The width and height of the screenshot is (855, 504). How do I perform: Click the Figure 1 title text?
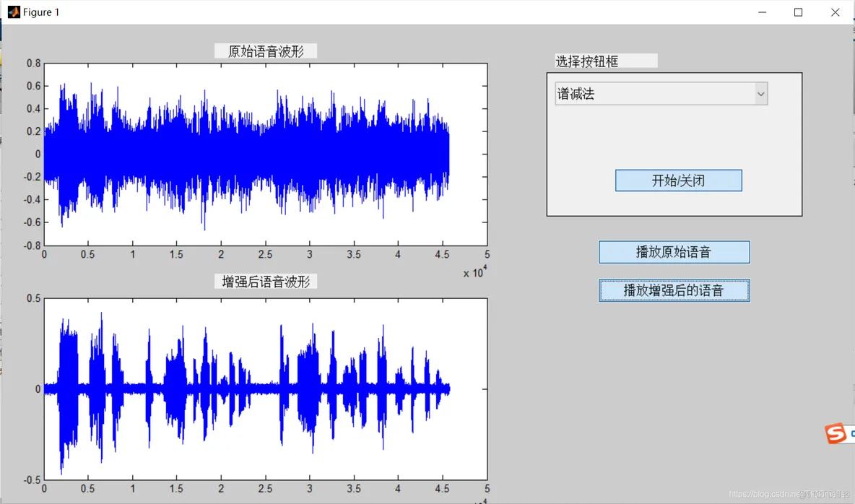click(40, 12)
